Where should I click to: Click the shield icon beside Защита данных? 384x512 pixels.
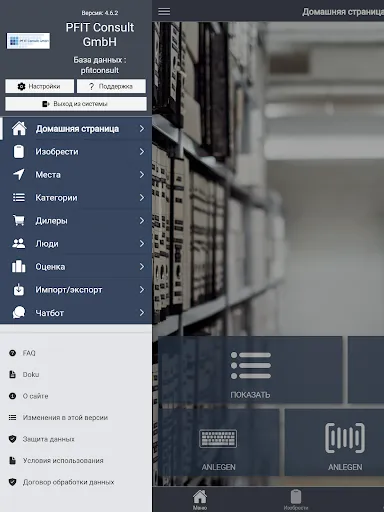[12, 439]
